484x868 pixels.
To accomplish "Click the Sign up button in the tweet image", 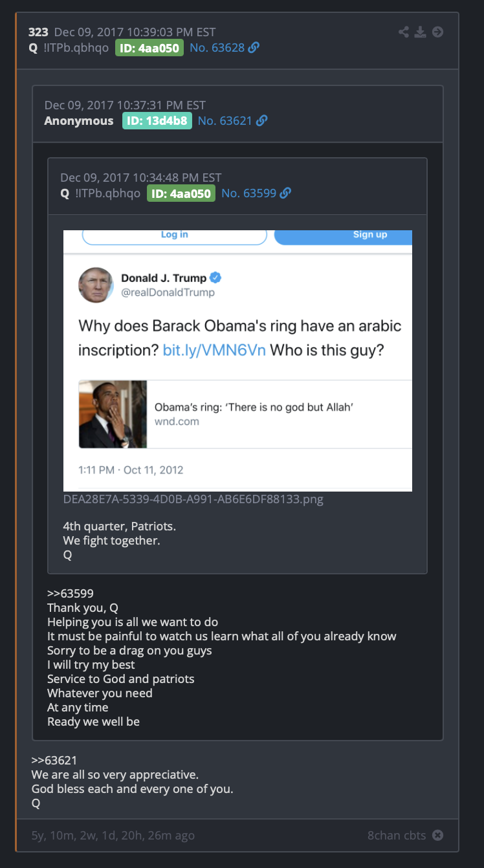I will tap(344, 235).
